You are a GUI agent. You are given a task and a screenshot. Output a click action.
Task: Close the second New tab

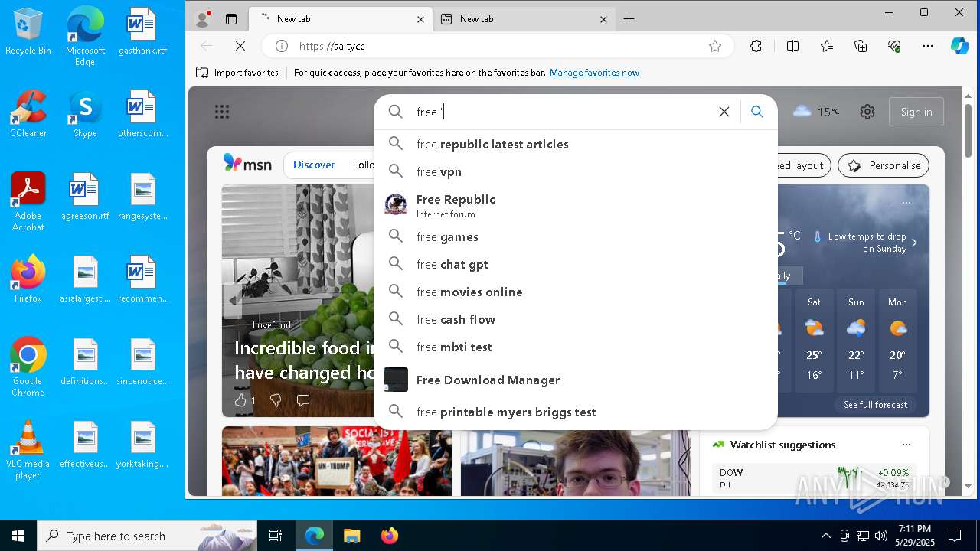pos(603,19)
